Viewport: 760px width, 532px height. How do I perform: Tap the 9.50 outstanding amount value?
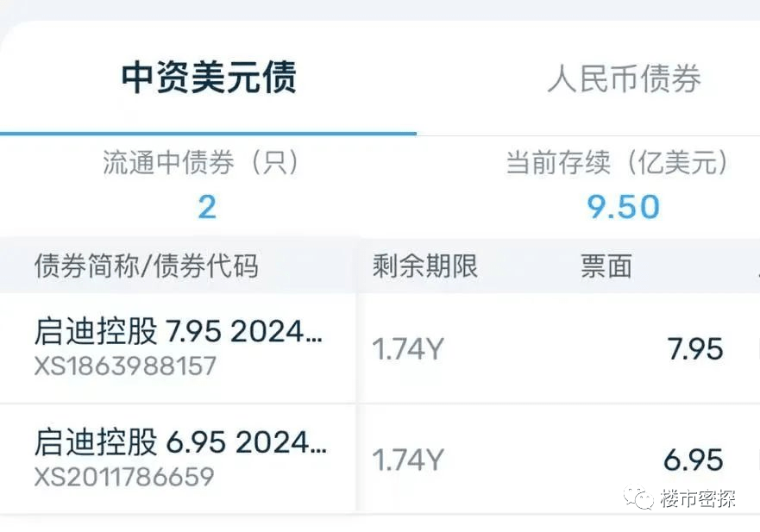coord(623,207)
